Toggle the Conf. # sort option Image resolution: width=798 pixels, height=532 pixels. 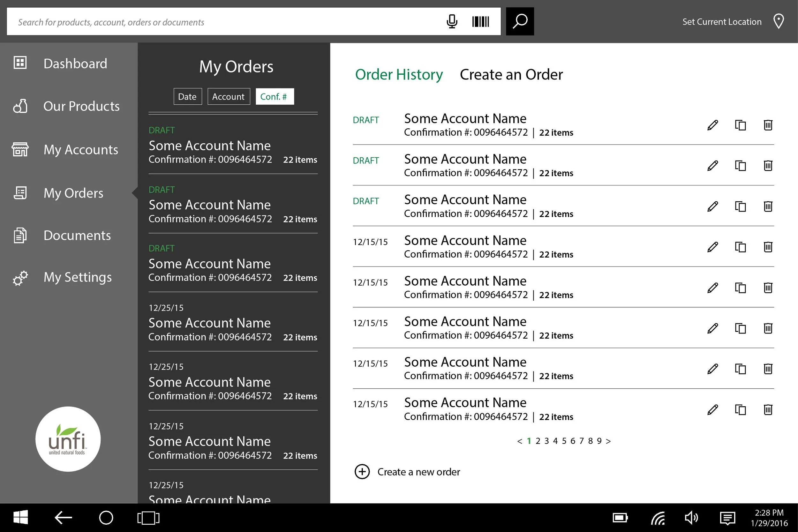pyautogui.click(x=275, y=96)
